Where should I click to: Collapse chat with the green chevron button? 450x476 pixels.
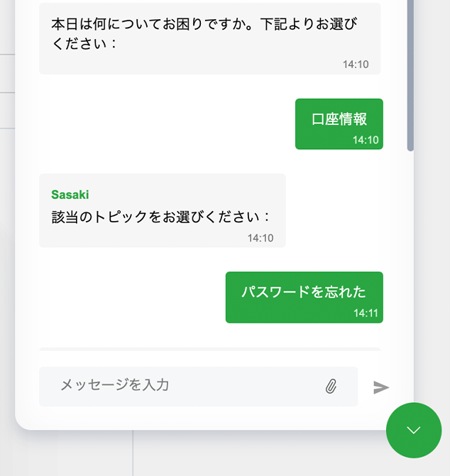414,431
